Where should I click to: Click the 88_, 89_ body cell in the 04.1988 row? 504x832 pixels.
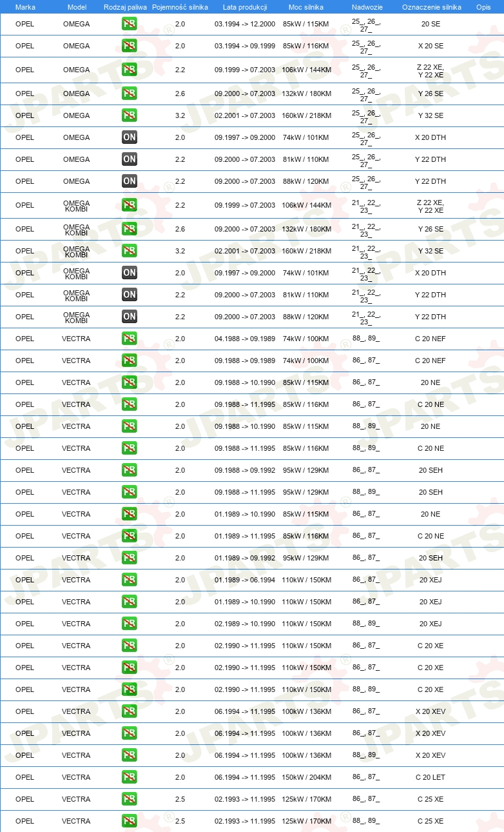coord(366,339)
